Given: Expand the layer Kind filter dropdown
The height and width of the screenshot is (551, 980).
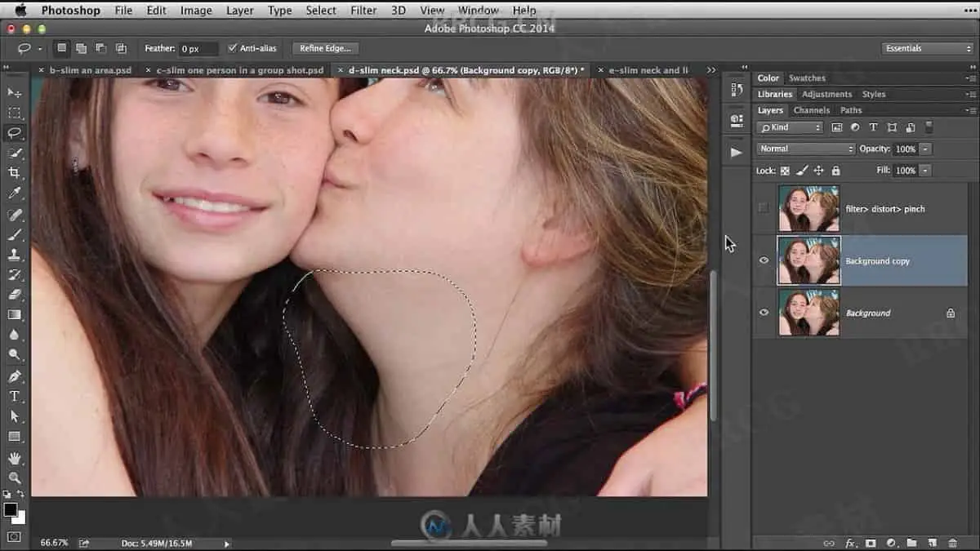Looking at the screenshot, I should [790, 127].
